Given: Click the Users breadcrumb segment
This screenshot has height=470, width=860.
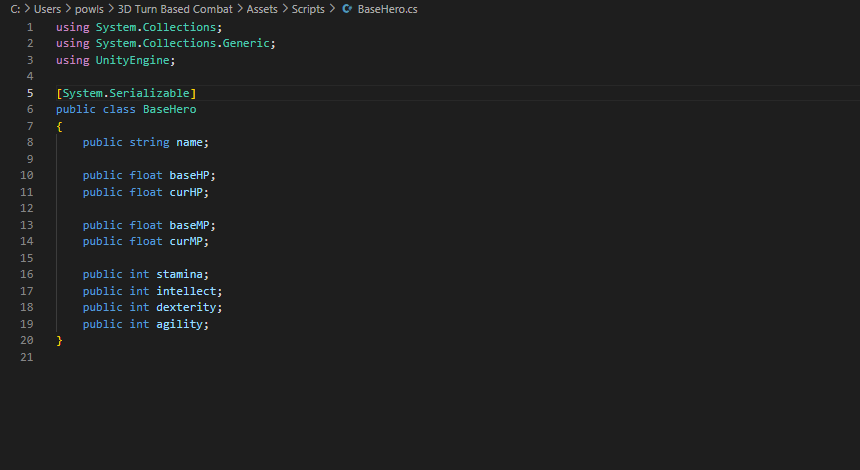Looking at the screenshot, I should (x=47, y=9).
